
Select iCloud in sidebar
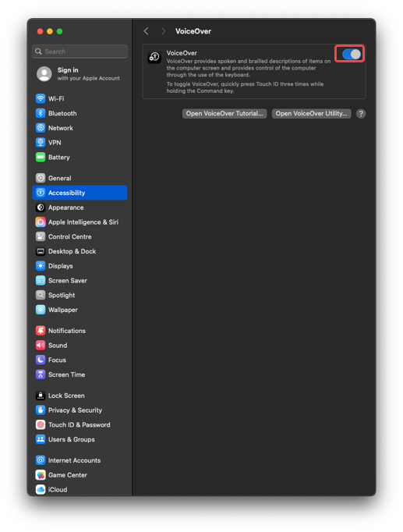[80, 490]
